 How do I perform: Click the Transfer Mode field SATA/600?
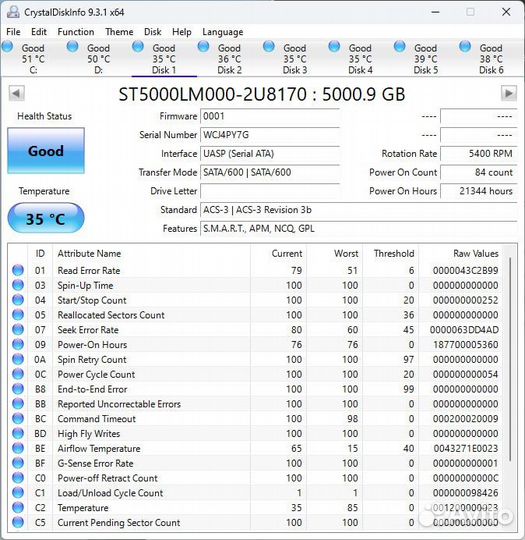coord(270,172)
